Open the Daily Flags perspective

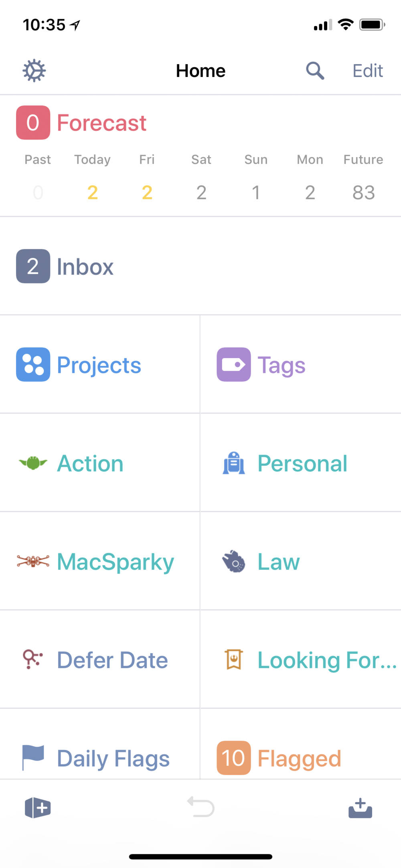[x=113, y=758]
